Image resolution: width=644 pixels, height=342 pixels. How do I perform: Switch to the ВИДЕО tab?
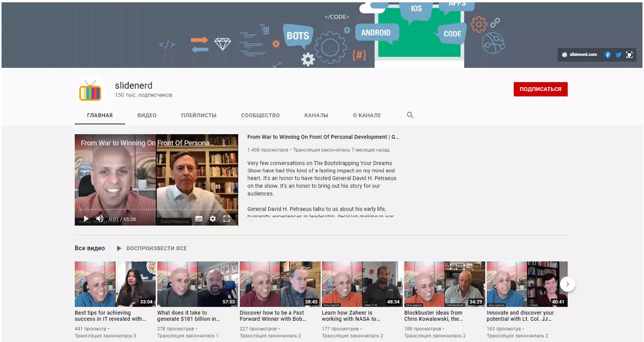tap(147, 115)
